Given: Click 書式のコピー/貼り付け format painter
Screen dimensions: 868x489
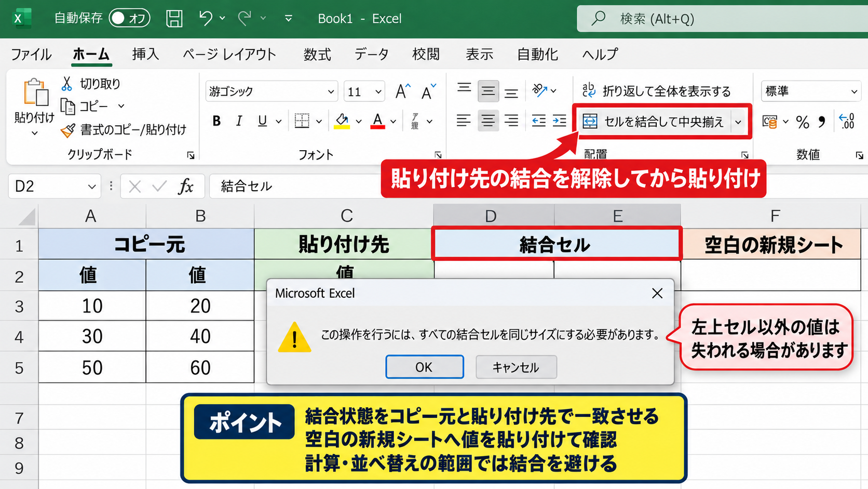Looking at the screenshot, I should (x=124, y=130).
